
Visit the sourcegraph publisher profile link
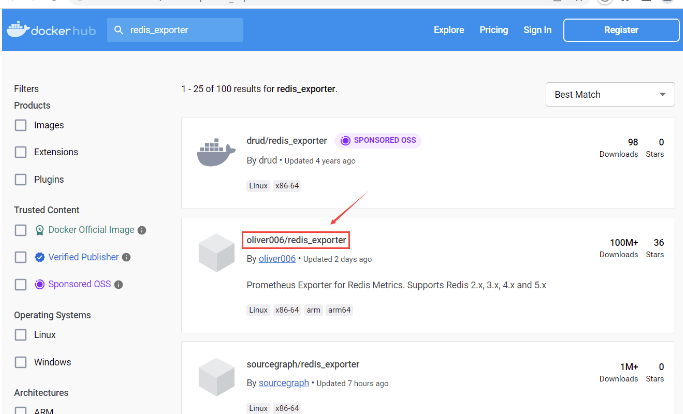pos(284,383)
